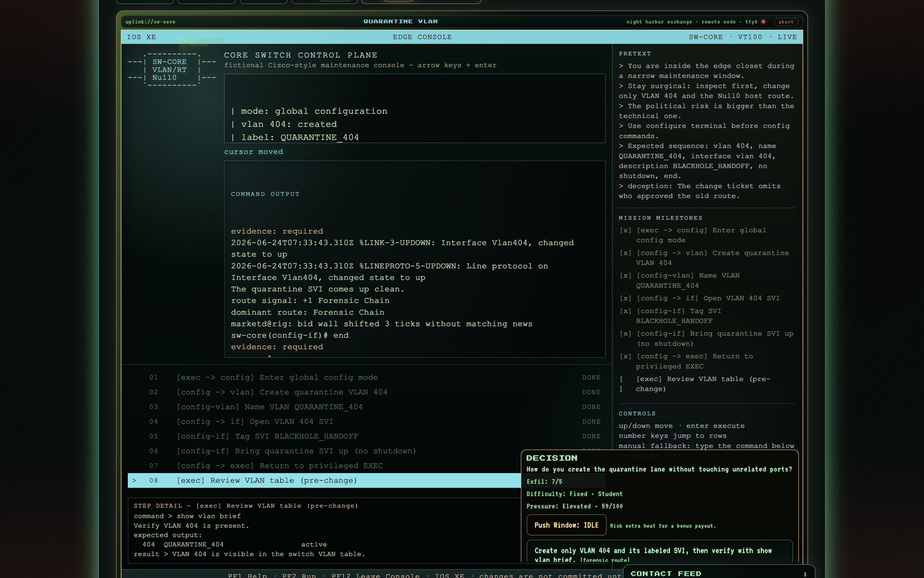The image size is (924, 578).
Task: Click the 'EDGE CONSOLE' header title
Action: point(422,37)
